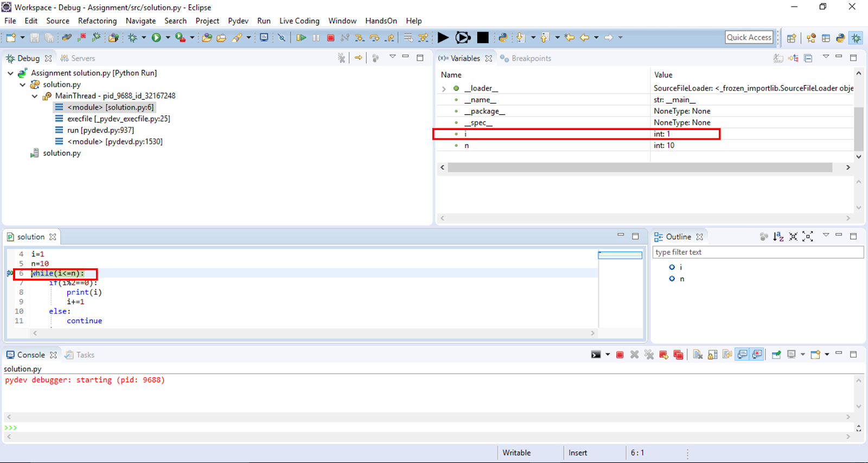Close the Outline view tab
Viewport: 868px width, 463px height.
pyautogui.click(x=700, y=236)
